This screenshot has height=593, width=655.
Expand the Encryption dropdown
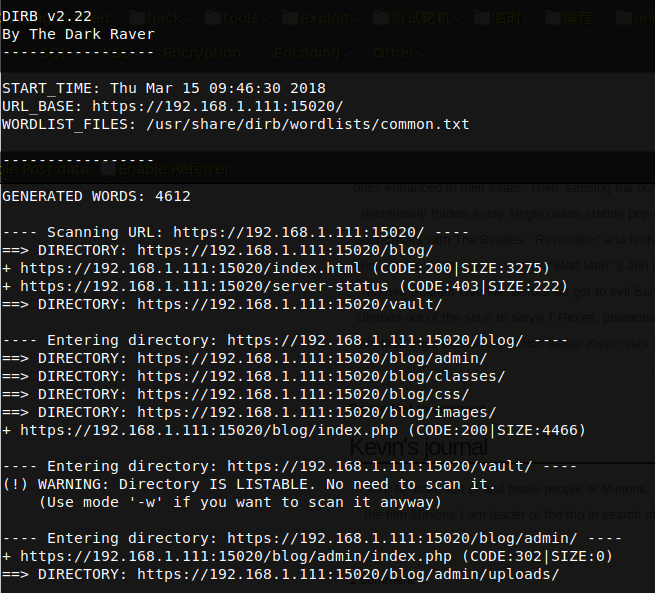tap(208, 53)
